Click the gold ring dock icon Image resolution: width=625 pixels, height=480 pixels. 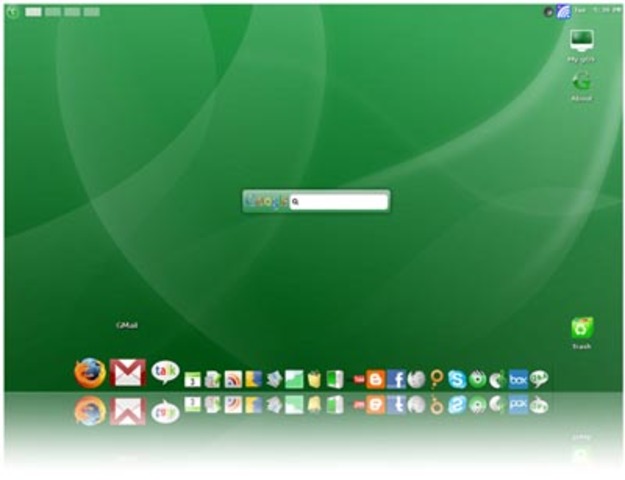pyautogui.click(x=437, y=379)
